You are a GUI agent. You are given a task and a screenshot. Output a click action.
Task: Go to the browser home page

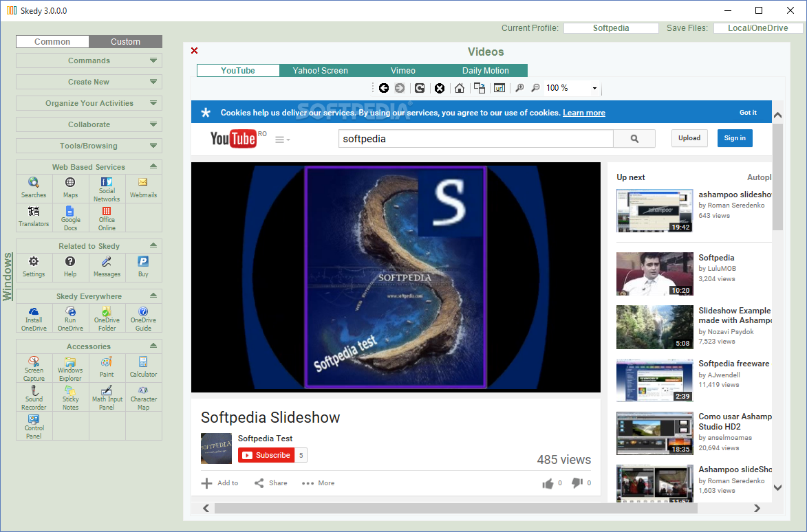[x=460, y=88]
